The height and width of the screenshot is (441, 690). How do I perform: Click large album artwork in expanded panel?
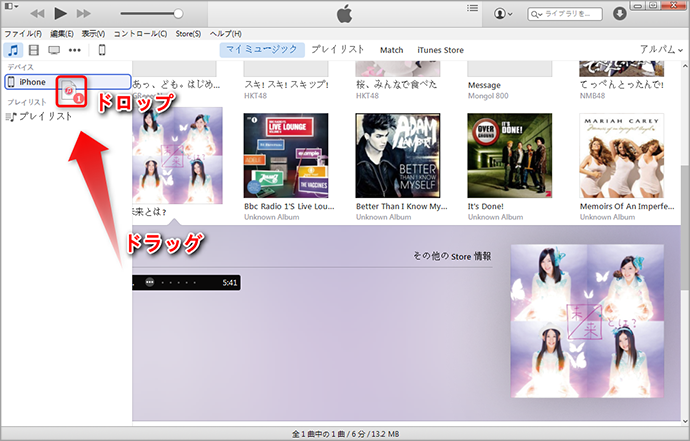[x=587, y=321]
